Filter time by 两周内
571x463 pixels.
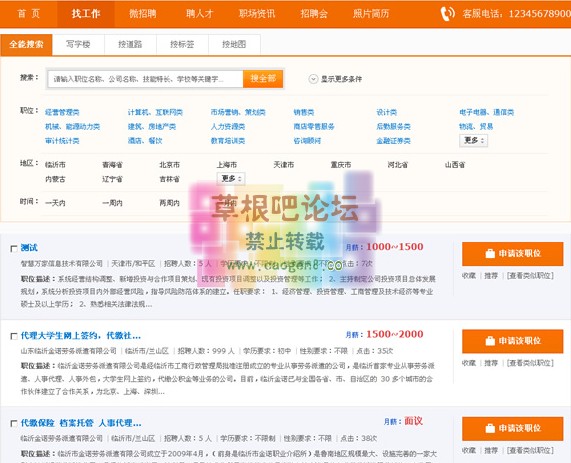170,203
